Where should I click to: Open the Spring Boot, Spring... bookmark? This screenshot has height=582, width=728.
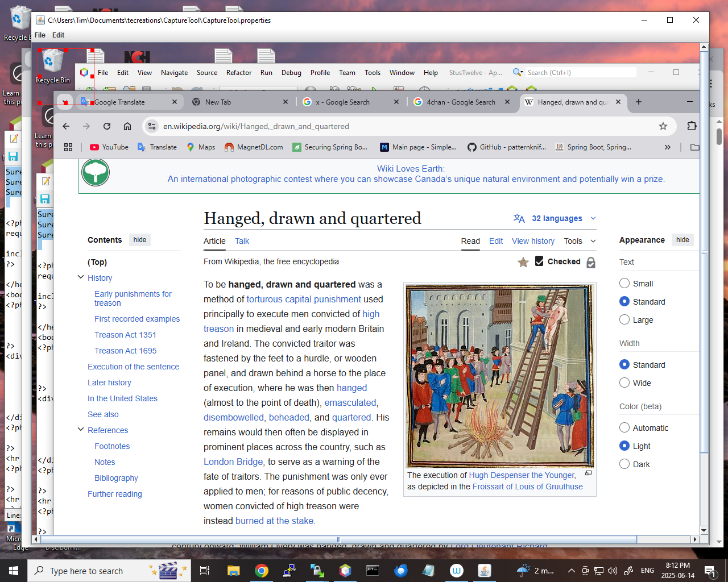[593, 147]
